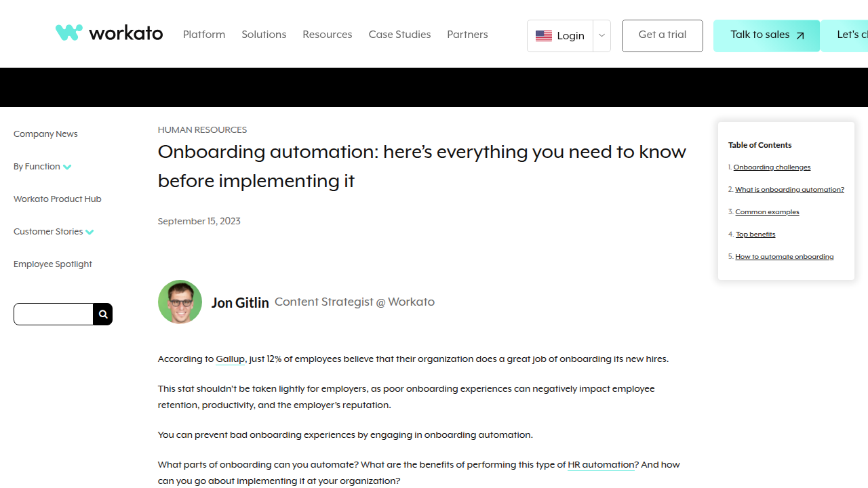Click the September 15, 2023 date

(199, 222)
